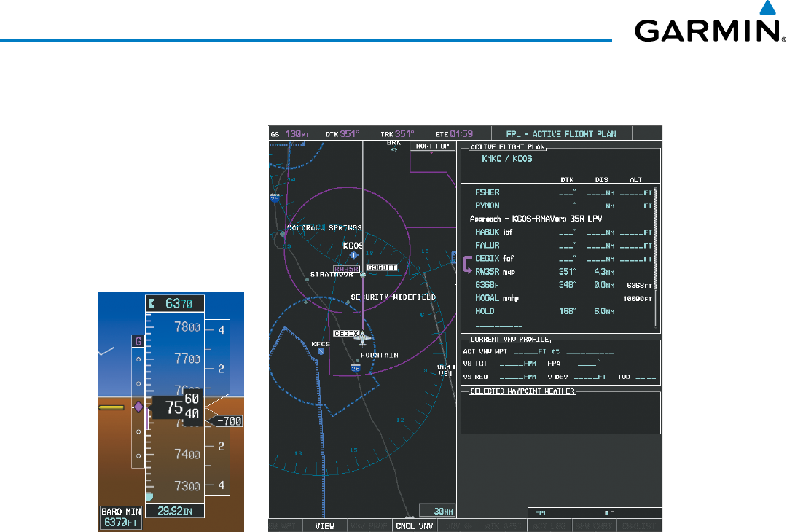Click the KFCS airport symbol on map
The width and height of the screenshot is (787, 532).
321,351
